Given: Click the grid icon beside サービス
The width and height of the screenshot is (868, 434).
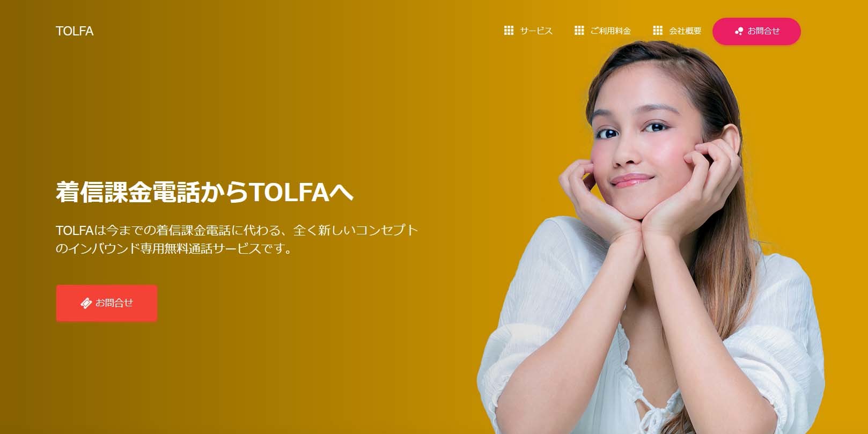Looking at the screenshot, I should click(509, 31).
